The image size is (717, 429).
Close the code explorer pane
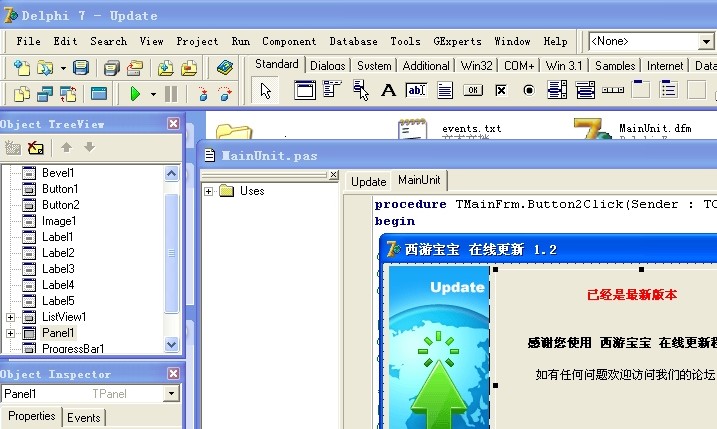click(x=334, y=174)
